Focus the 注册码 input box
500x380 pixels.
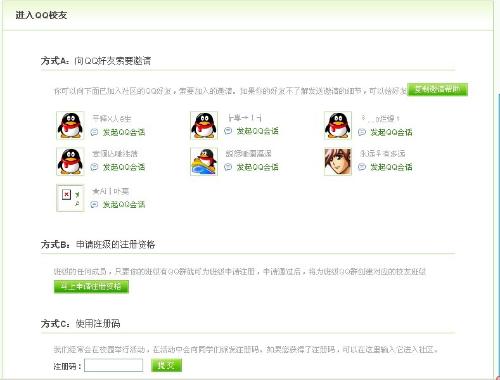click(x=114, y=365)
